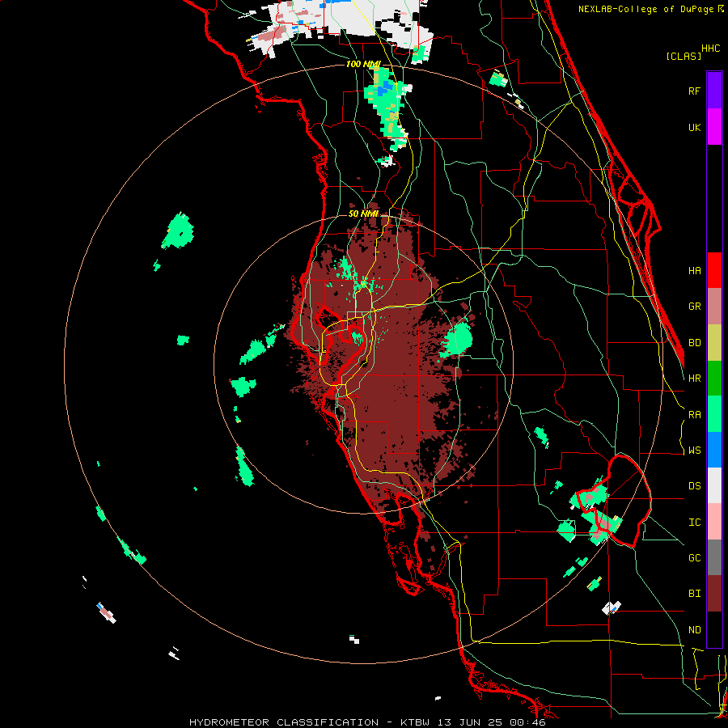Click the "ND" legend label
Screen dimensions: 728x728
point(694,629)
